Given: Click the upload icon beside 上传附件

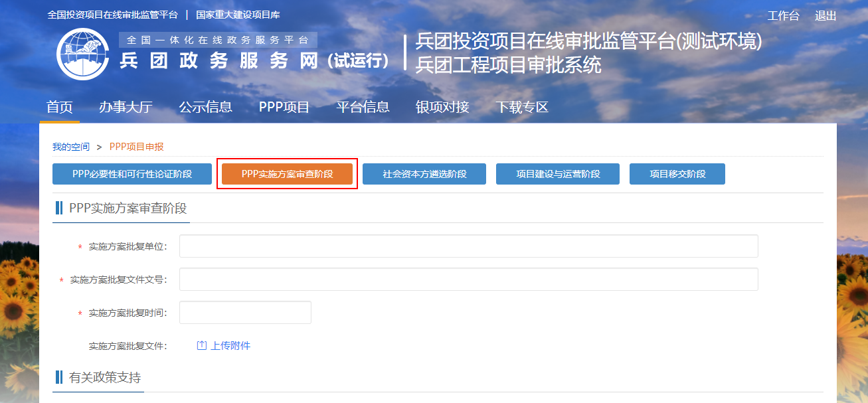Looking at the screenshot, I should point(202,346).
